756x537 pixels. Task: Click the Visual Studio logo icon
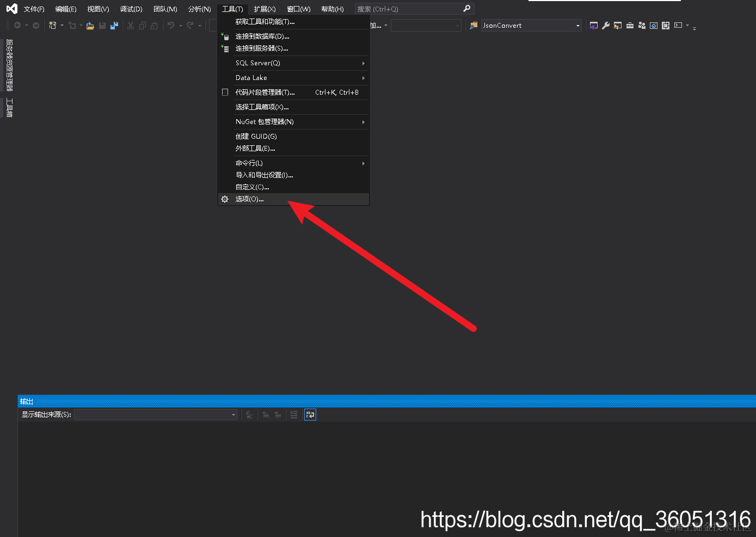(x=11, y=9)
